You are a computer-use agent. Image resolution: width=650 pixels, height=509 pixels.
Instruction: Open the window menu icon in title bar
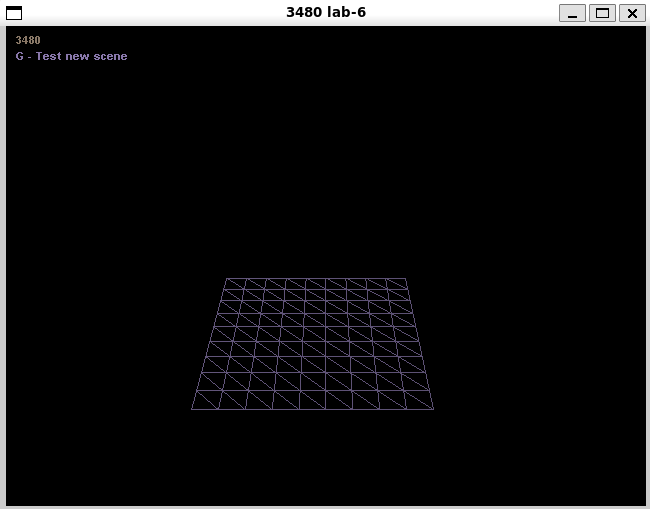click(x=14, y=13)
